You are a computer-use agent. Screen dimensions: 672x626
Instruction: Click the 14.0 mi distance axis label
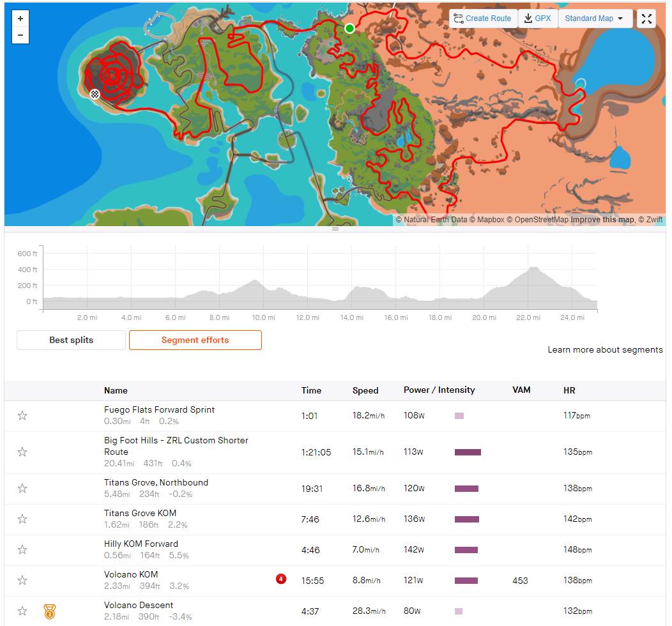pos(351,317)
